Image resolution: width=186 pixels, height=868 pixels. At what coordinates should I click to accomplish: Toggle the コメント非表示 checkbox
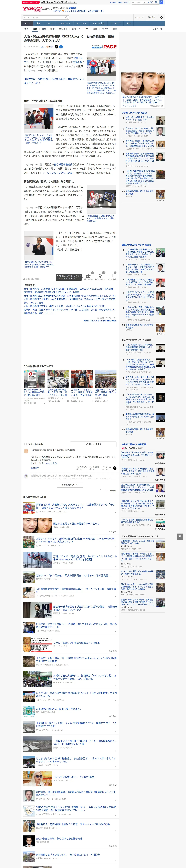coord(102,491)
